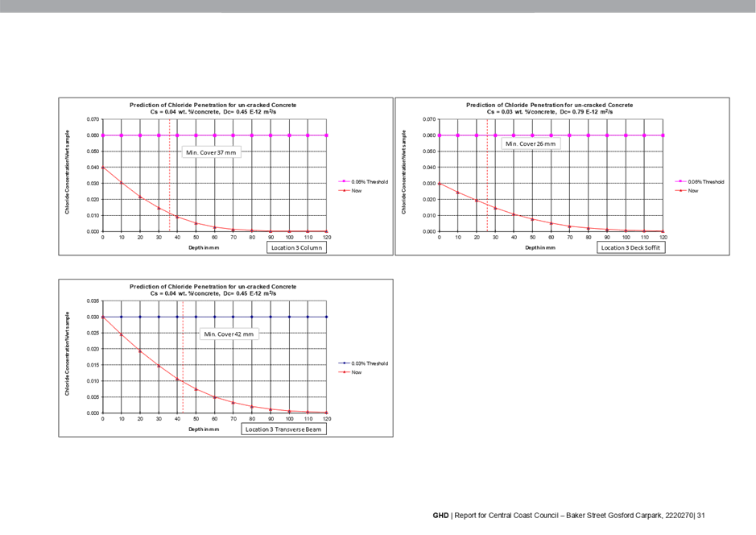The width and height of the screenshot is (756, 535).
Task: Select the Location Transverse Beam label box
Action: click(x=285, y=429)
